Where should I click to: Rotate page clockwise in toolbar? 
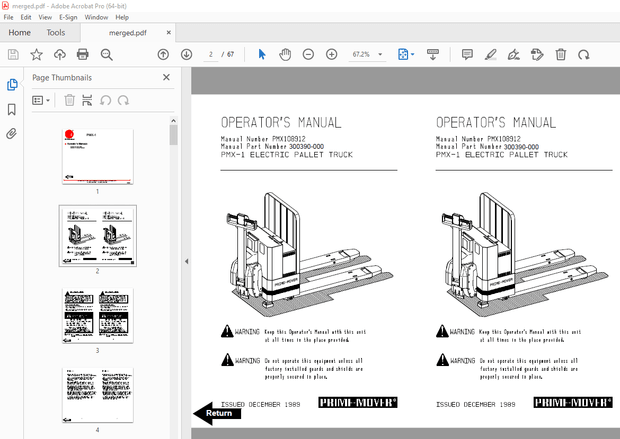tap(584, 54)
